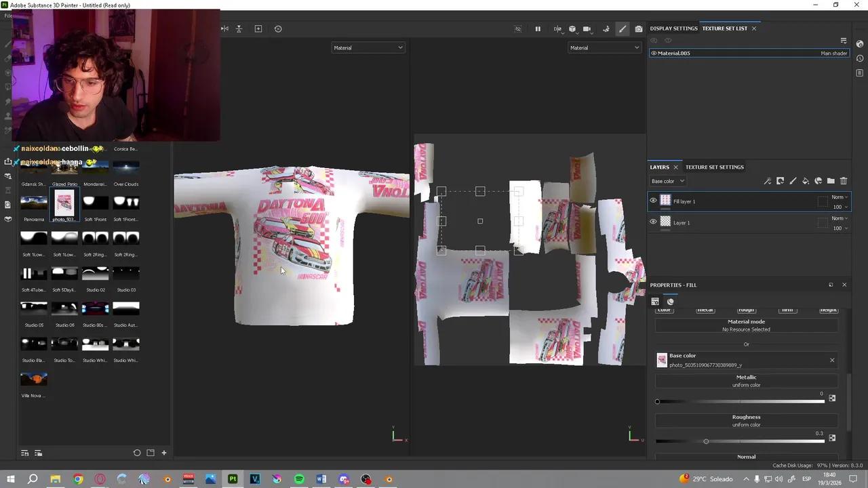This screenshot has height=488, width=868.
Task: Open the material properties sphere tab
Action: pyautogui.click(x=671, y=302)
